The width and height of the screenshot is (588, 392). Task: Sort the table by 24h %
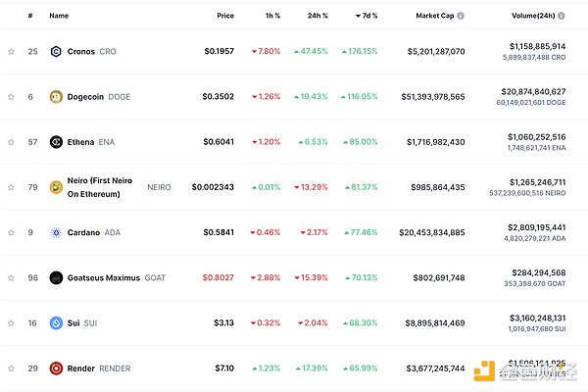click(x=317, y=16)
